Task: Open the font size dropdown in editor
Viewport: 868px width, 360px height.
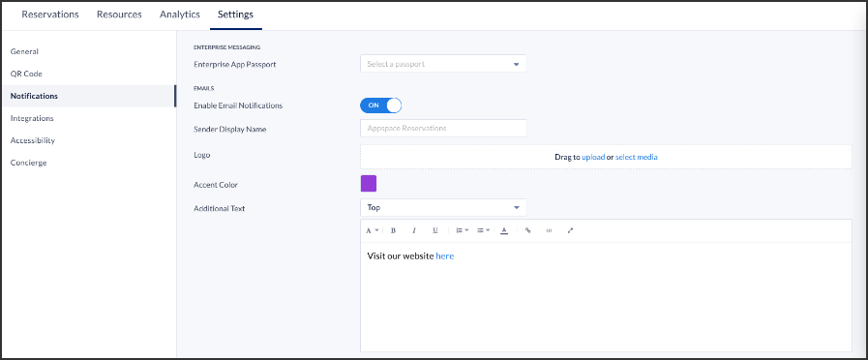Action: pos(372,230)
